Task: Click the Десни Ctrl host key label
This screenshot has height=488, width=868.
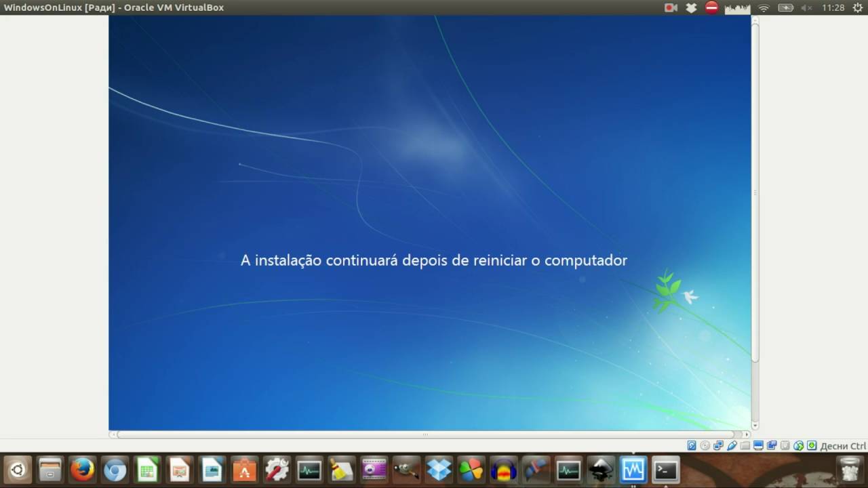Action: tap(843, 446)
